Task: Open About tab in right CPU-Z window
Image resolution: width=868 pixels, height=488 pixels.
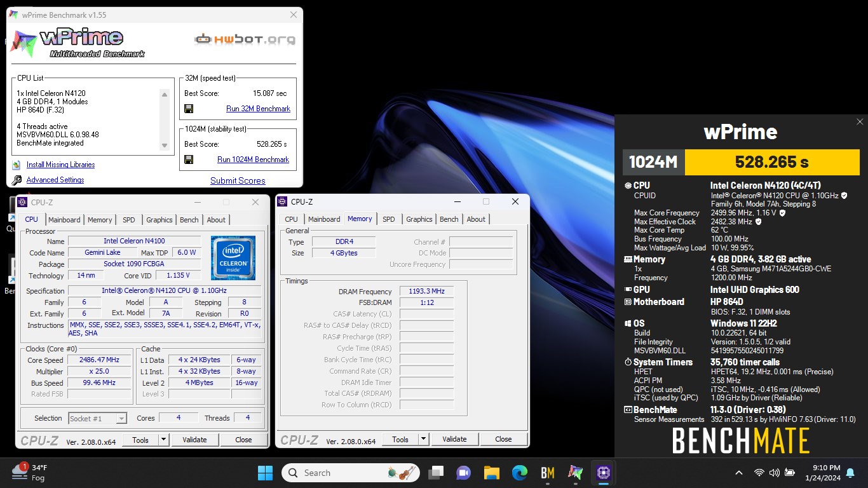Action: (x=476, y=219)
